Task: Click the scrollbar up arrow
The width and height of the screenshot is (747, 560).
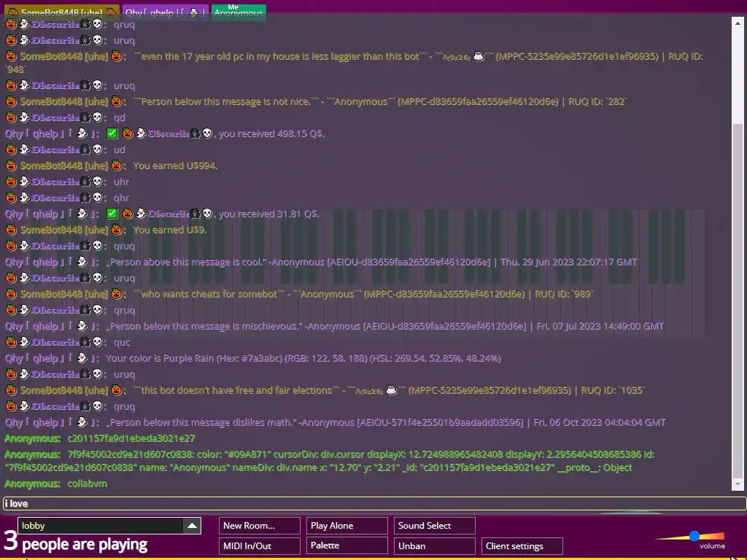Action: [x=738, y=23]
